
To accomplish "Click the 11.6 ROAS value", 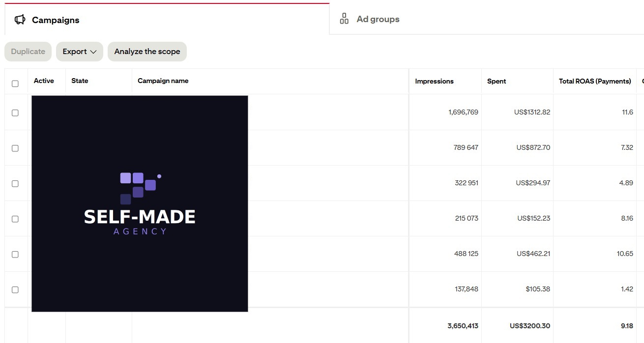I will tap(627, 112).
